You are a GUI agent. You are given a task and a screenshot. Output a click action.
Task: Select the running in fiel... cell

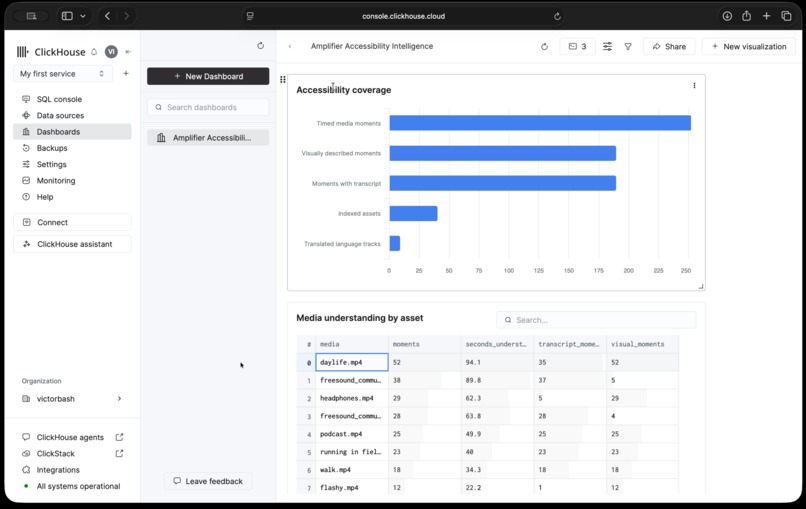(x=352, y=452)
